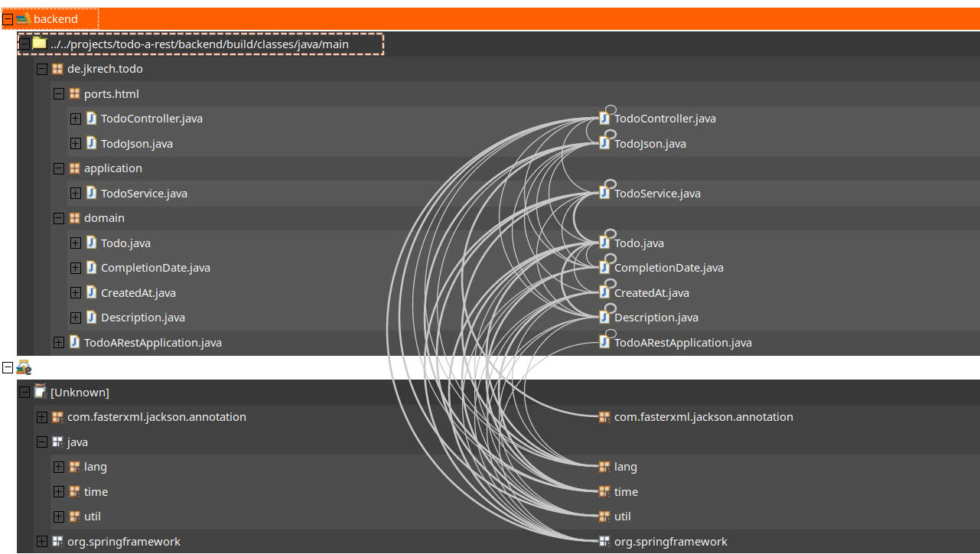Expand TodoService.java in left tree

point(75,194)
